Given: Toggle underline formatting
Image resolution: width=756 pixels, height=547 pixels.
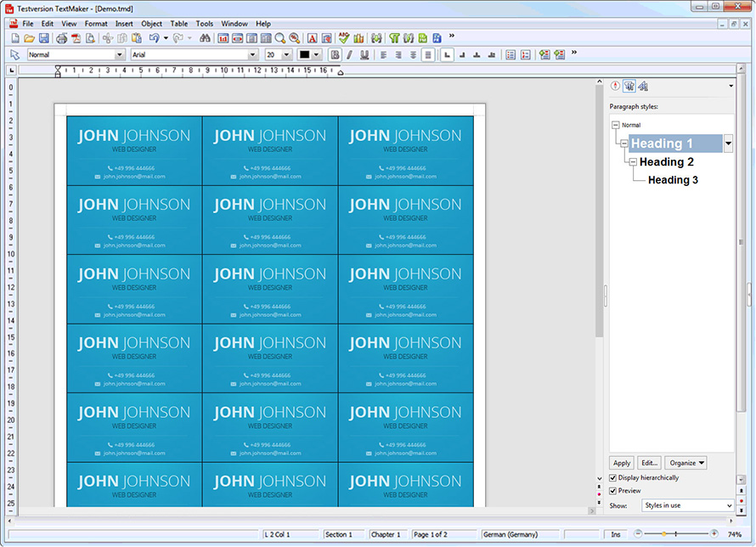Looking at the screenshot, I should click(x=364, y=55).
